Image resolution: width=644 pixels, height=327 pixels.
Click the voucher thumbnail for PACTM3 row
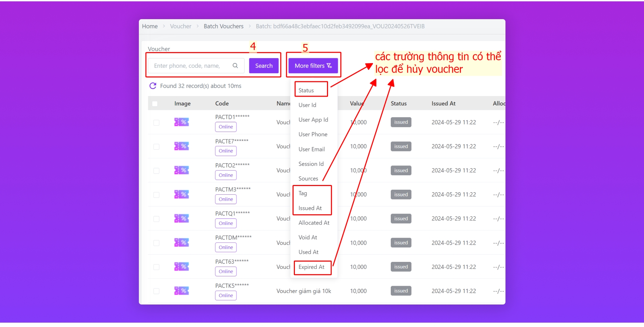[181, 194]
